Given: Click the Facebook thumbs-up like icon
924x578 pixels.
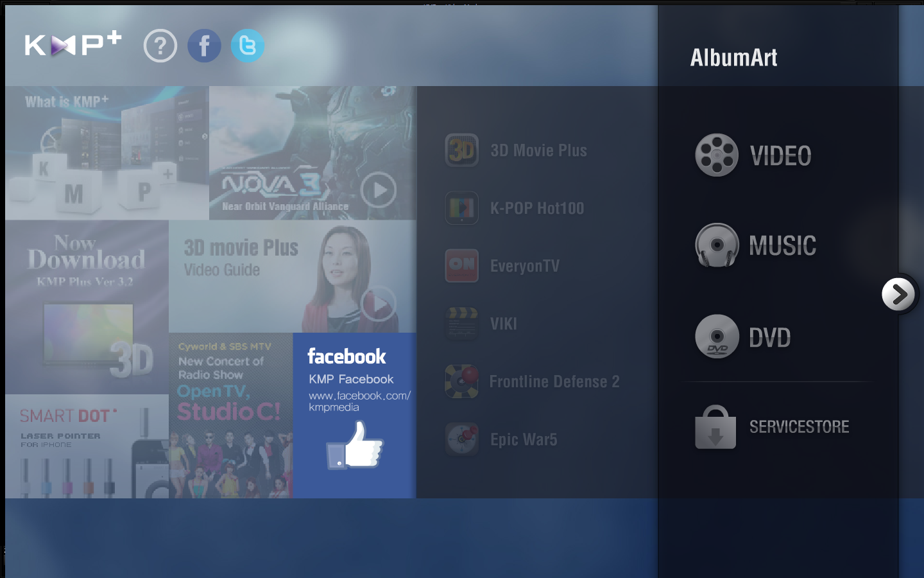Looking at the screenshot, I should pyautogui.click(x=355, y=444).
